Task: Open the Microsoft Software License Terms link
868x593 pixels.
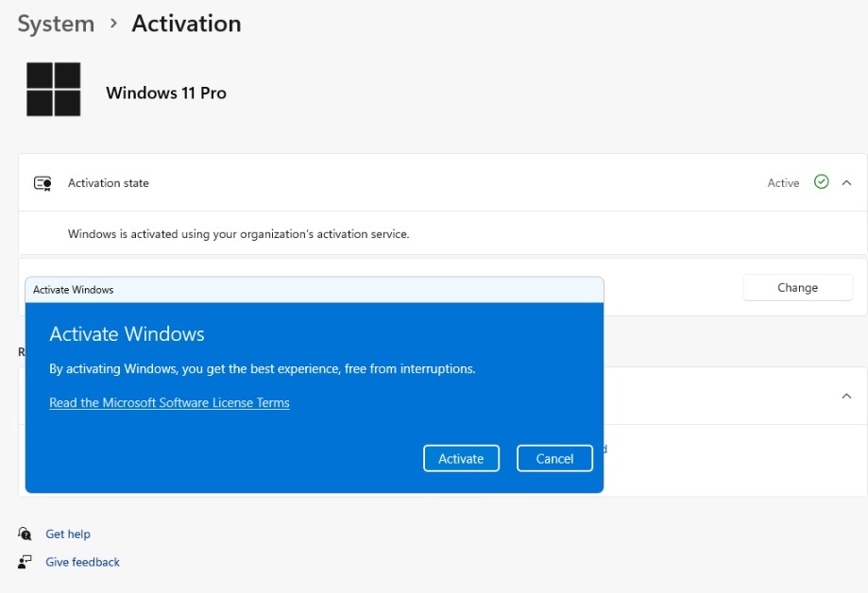Action: click(x=169, y=402)
